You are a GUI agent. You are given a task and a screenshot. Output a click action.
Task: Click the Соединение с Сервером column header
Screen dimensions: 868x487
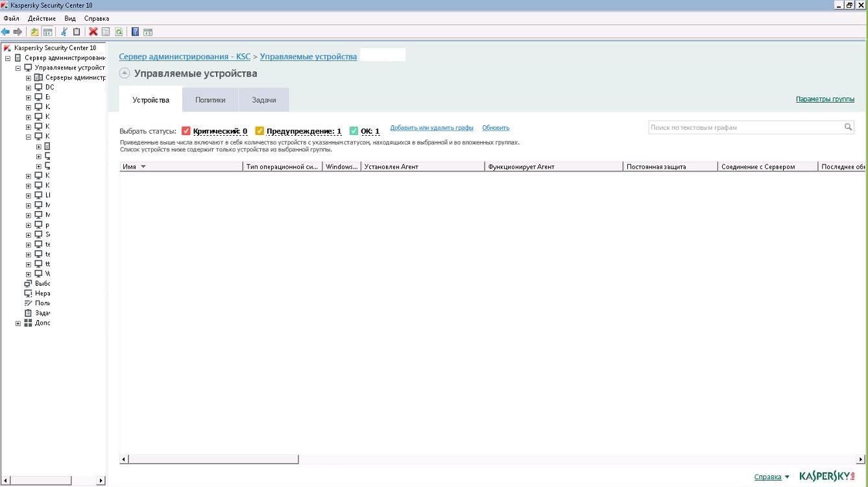tap(767, 167)
